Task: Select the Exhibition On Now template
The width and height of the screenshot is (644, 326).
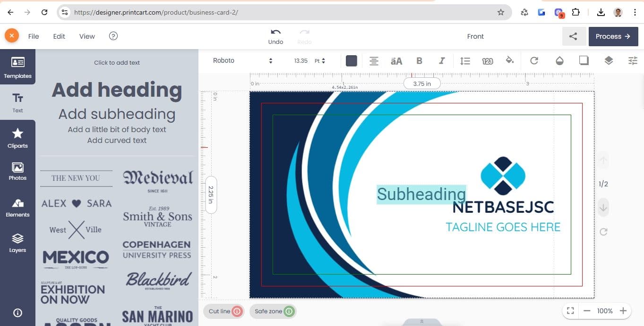Action: pyautogui.click(x=73, y=293)
